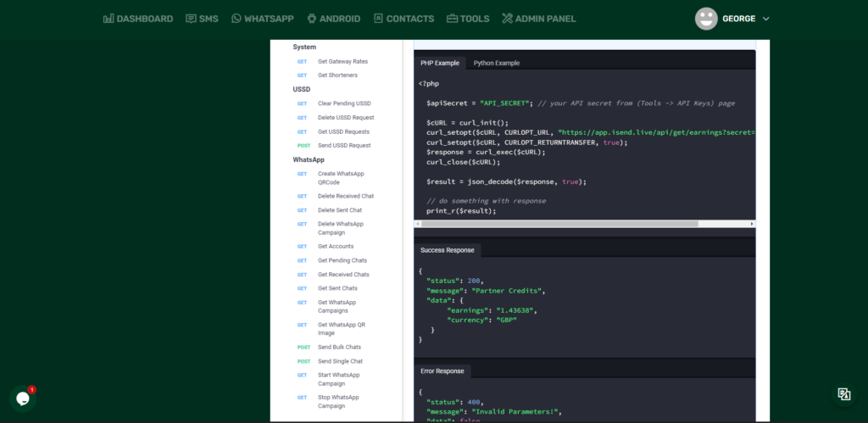This screenshot has height=423, width=868.
Task: Open the Admin Panel menu
Action: click(539, 19)
